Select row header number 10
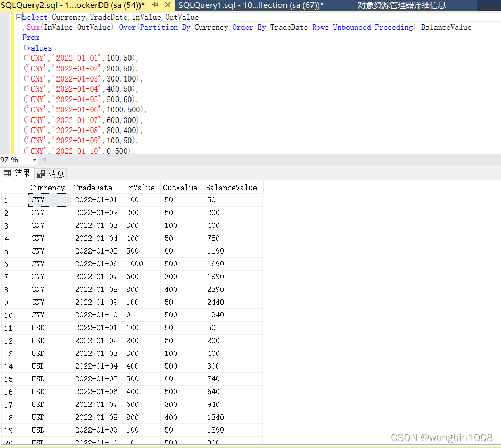The height and width of the screenshot is (448, 501). click(x=14, y=315)
